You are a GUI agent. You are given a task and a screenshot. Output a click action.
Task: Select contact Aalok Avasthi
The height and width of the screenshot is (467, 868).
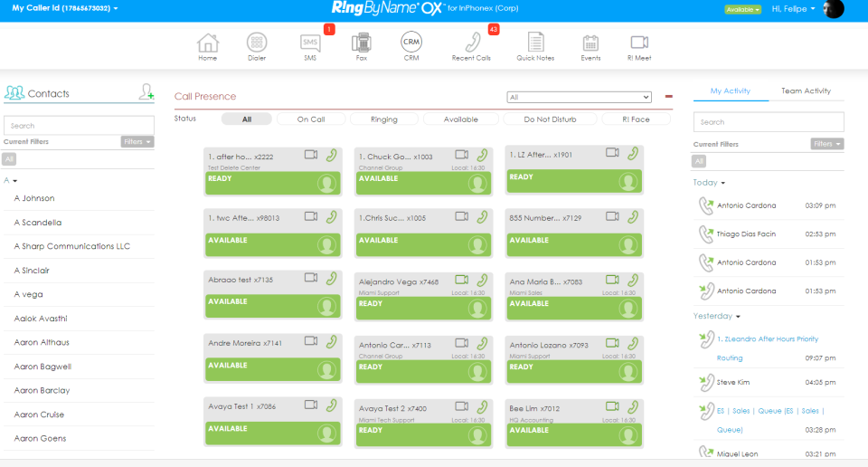tap(41, 319)
